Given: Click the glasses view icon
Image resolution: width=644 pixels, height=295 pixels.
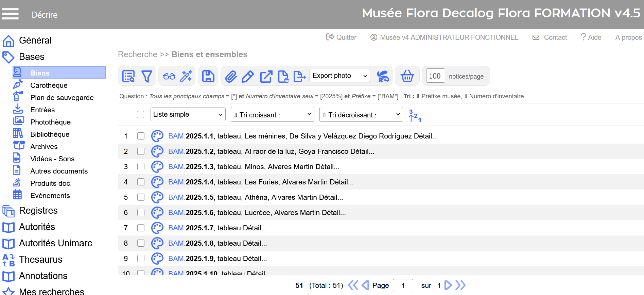Looking at the screenshot, I should 169,76.
